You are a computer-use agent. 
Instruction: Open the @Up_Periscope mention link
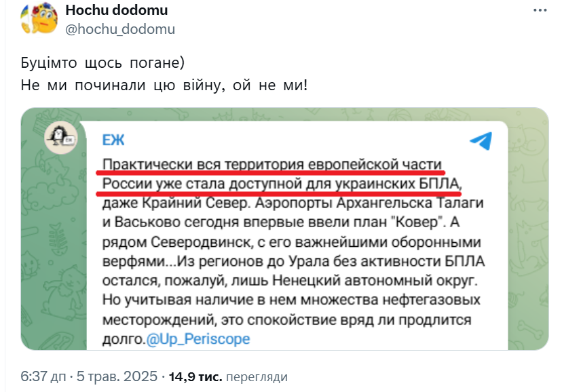pyautogui.click(x=198, y=338)
